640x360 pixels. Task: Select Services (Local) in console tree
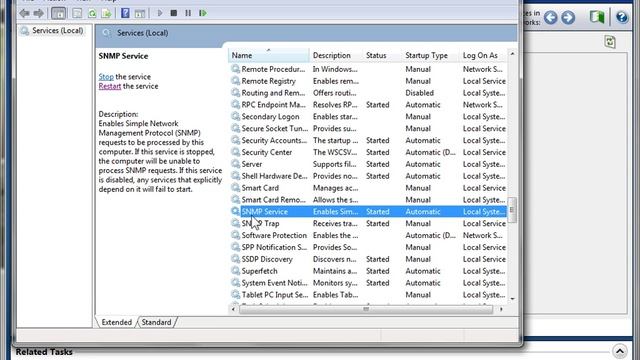click(x=58, y=31)
